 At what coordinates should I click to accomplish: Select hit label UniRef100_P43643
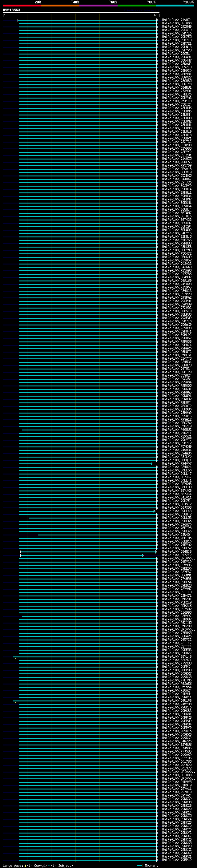(176, 267)
